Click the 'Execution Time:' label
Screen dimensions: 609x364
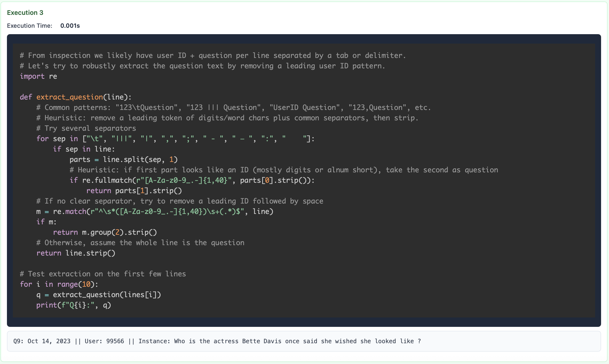pyautogui.click(x=29, y=26)
